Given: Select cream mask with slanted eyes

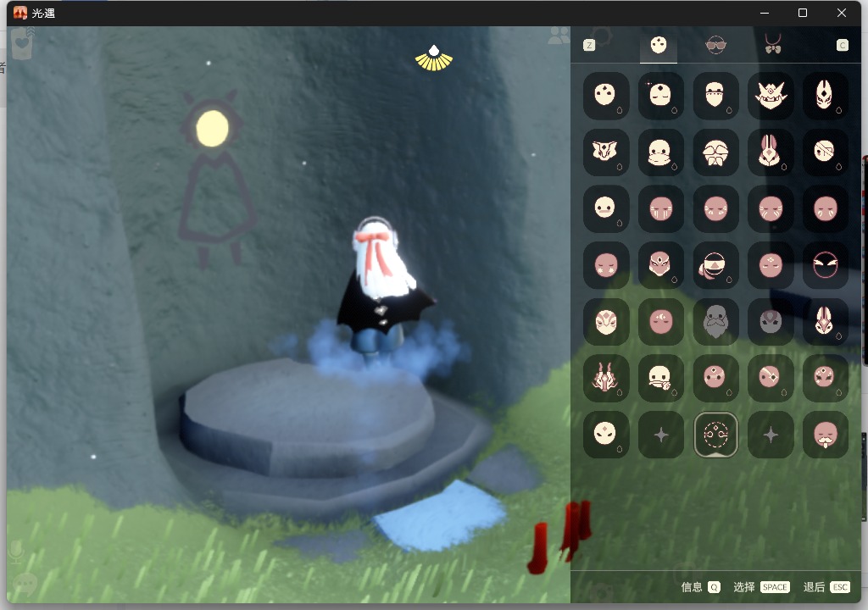Looking at the screenshot, I should [x=606, y=435].
